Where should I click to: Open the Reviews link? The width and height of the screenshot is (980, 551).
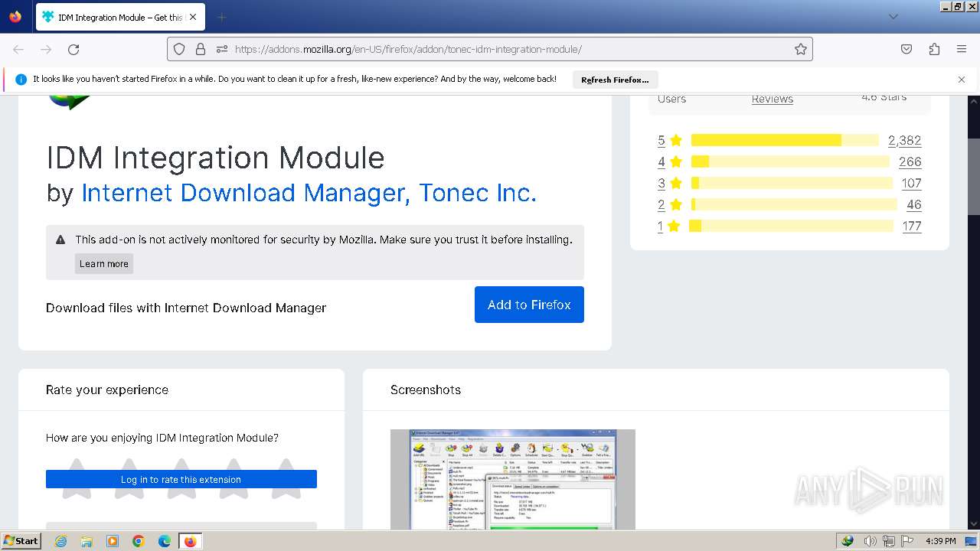[x=772, y=99]
